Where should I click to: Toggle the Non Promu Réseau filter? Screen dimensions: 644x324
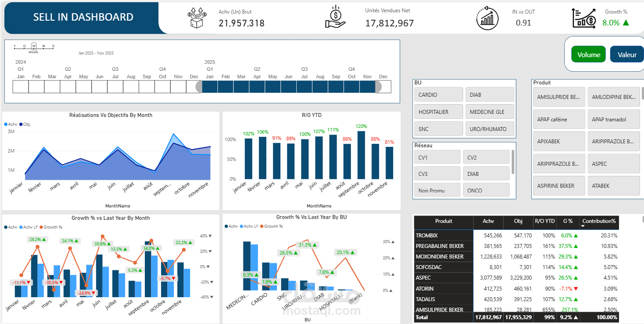(437, 190)
